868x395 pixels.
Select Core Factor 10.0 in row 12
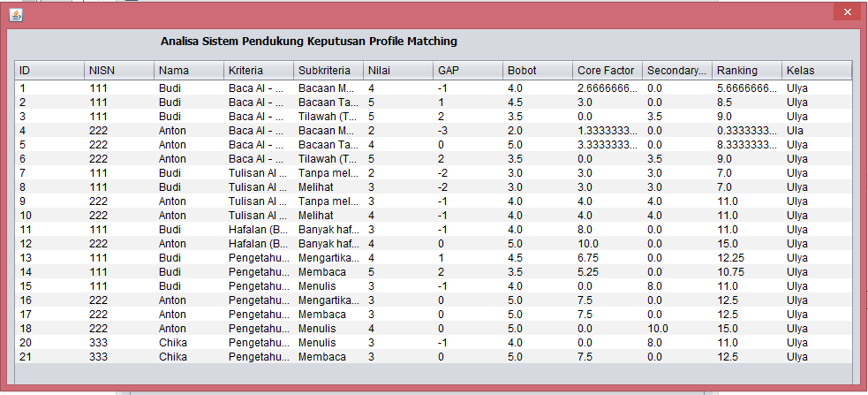[x=608, y=244]
